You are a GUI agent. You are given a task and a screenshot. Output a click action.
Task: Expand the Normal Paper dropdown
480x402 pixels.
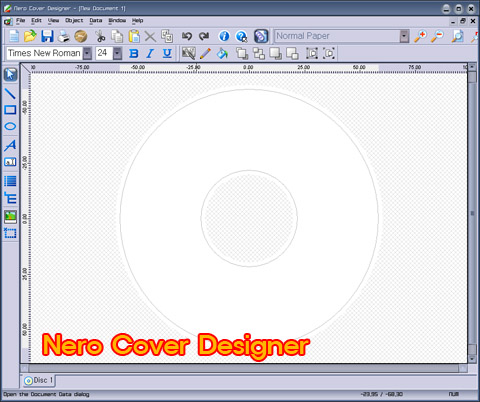[404, 36]
